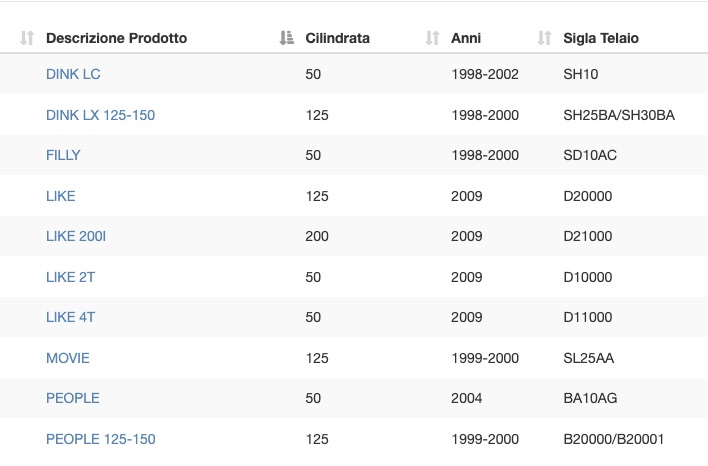Open the MOVIE product link
This screenshot has width=708, height=466.
68,358
